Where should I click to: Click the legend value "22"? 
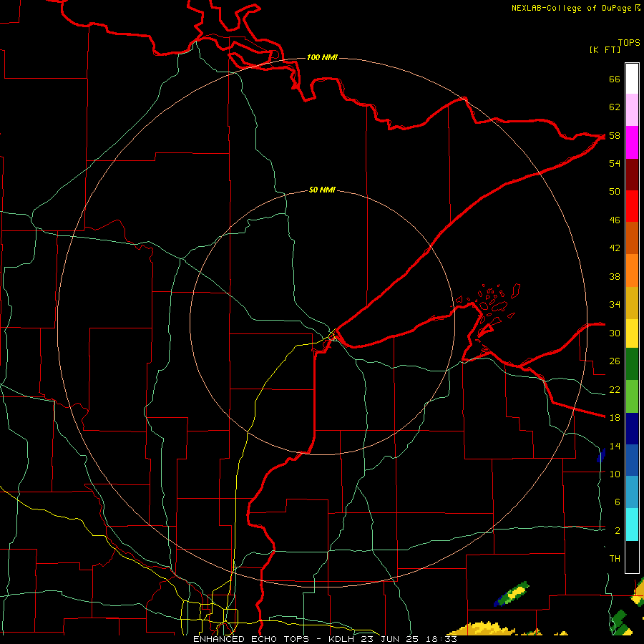(x=615, y=389)
